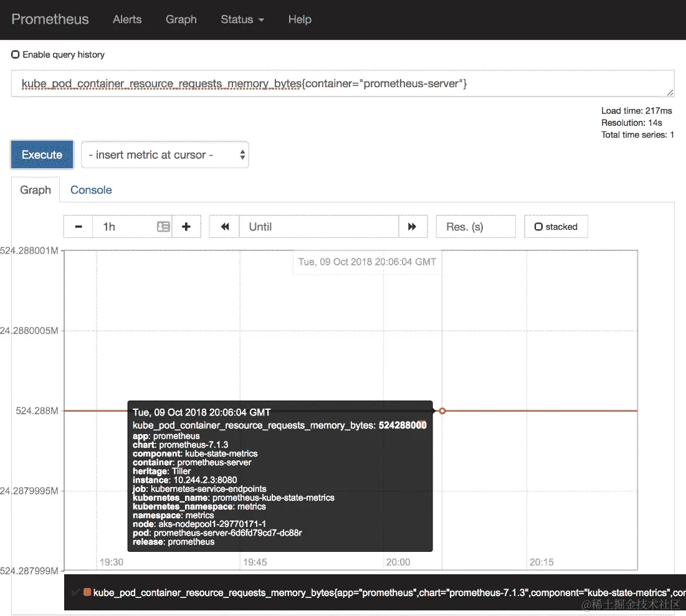Click the plus icon to increase time range
Viewport: 686px width, 616px height.
186,227
